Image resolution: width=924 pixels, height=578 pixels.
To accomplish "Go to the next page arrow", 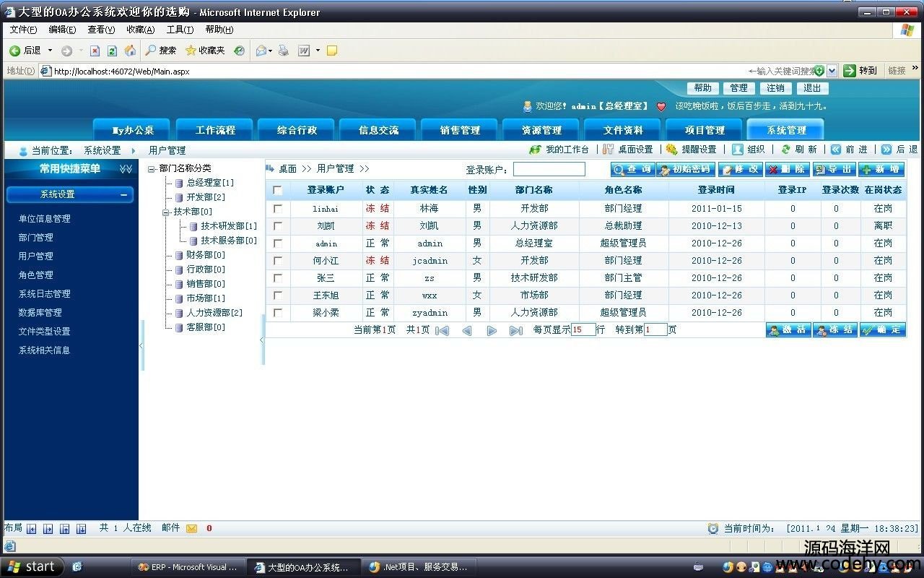I will click(x=492, y=330).
